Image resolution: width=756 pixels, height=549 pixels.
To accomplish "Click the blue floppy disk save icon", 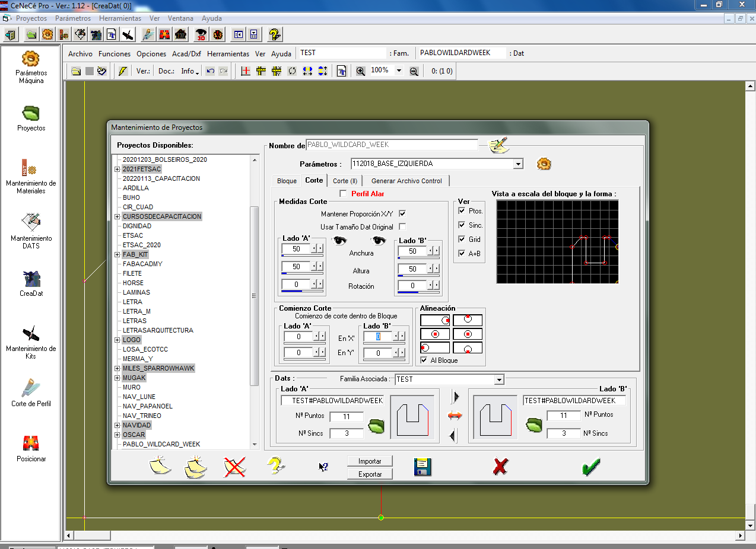I will coord(423,467).
